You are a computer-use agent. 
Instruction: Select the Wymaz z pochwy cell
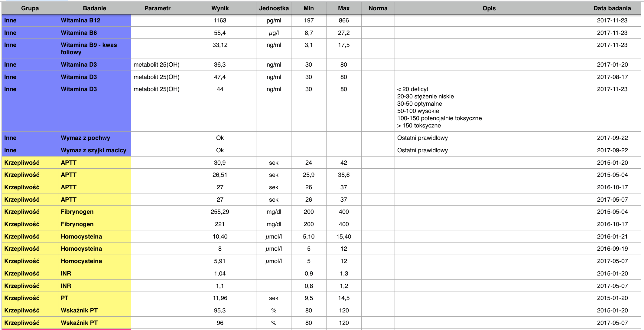coord(95,138)
